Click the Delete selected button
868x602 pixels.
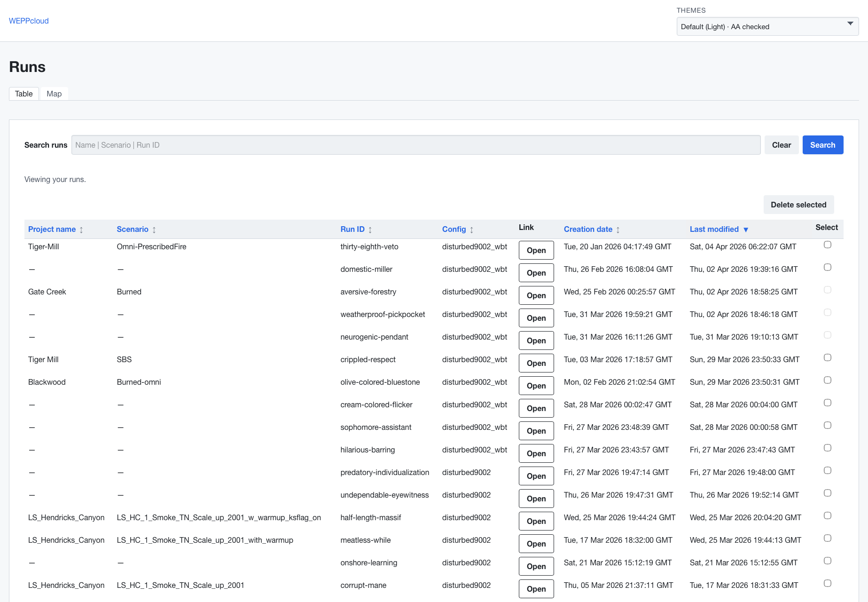coord(798,205)
